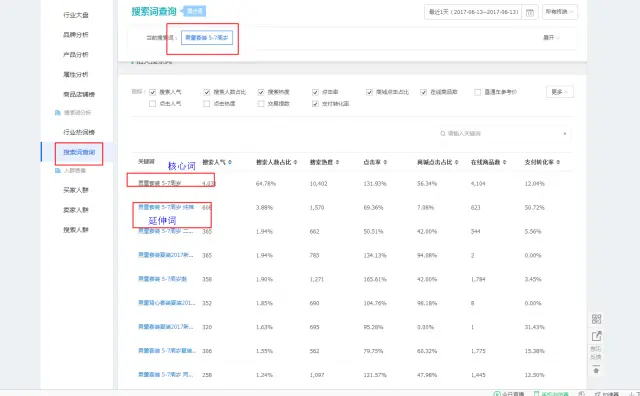The image size is (640, 396).
Task: Open 买家人群 in the sidebar
Action: (x=76, y=190)
